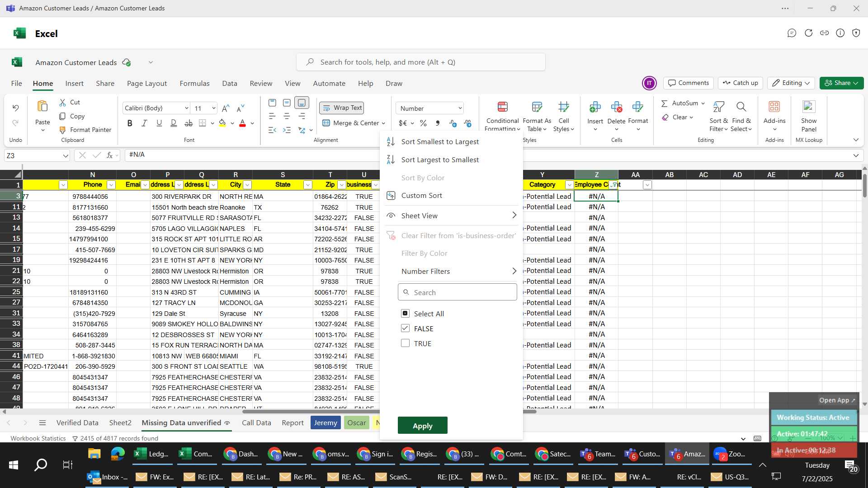Screen dimensions: 868x488
Task: Open the Sheet View submenu
Action: pyautogui.click(x=451, y=216)
